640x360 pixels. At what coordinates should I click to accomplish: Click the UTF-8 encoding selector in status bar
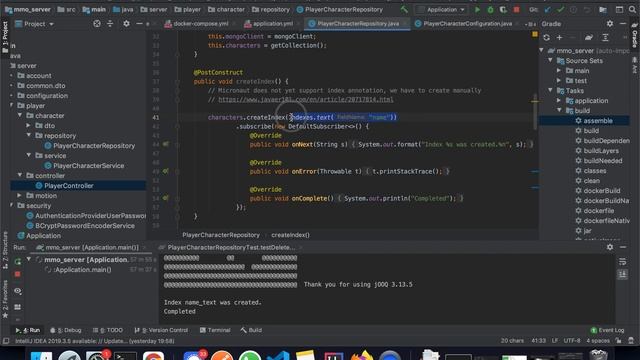pyautogui.click(x=572, y=340)
